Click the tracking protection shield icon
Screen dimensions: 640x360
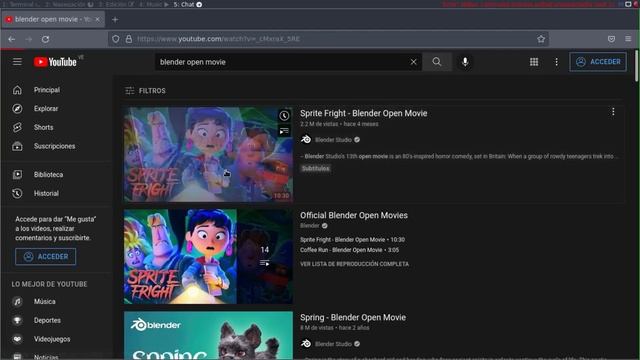tap(116, 39)
